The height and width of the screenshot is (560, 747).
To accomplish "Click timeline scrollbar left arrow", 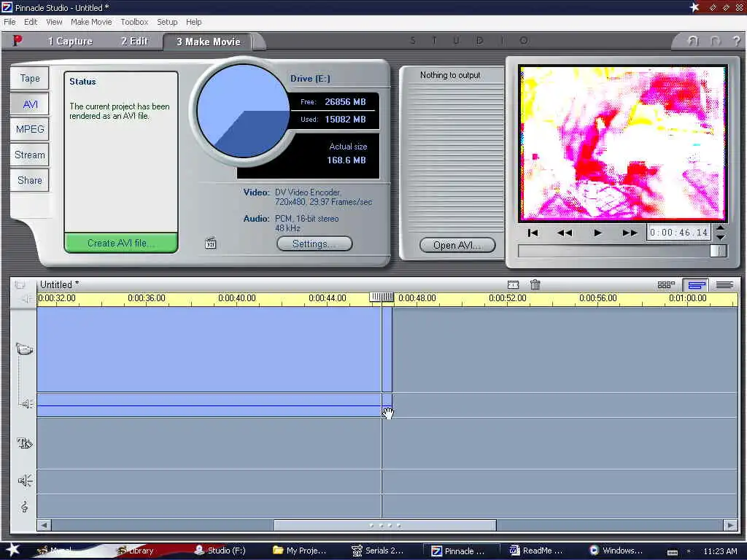I will coord(44,525).
